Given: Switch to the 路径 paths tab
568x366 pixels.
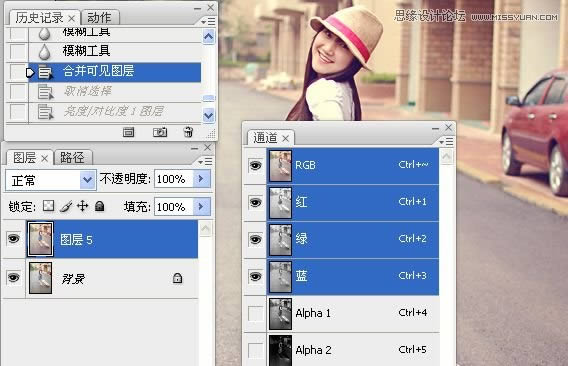Looking at the screenshot, I should (x=72, y=158).
